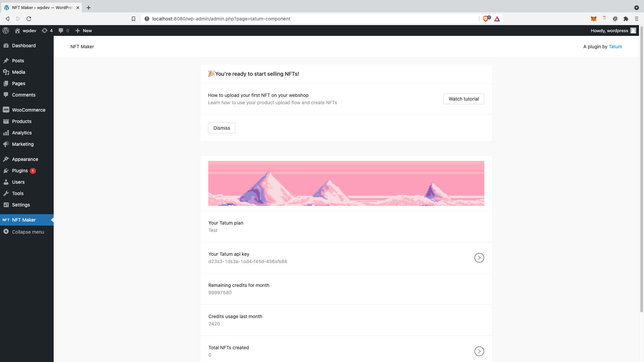Open the extensions puzzle piece icon
Screen dimensions: 644x362
(x=626, y=19)
